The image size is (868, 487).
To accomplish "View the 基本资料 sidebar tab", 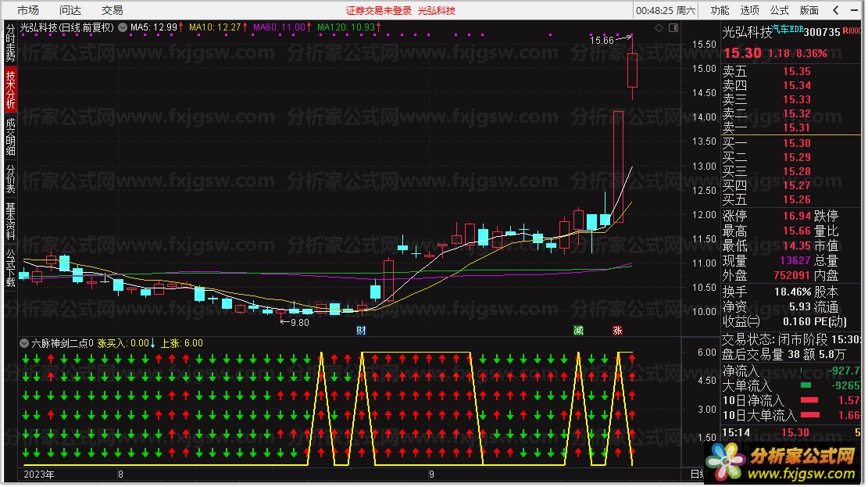I will pos(10,220).
